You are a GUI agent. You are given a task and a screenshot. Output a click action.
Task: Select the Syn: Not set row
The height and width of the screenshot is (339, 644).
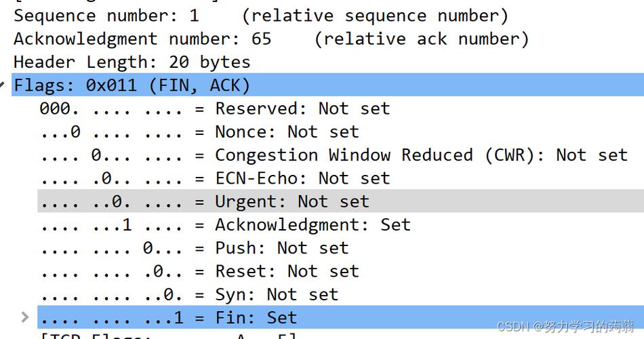(x=189, y=295)
